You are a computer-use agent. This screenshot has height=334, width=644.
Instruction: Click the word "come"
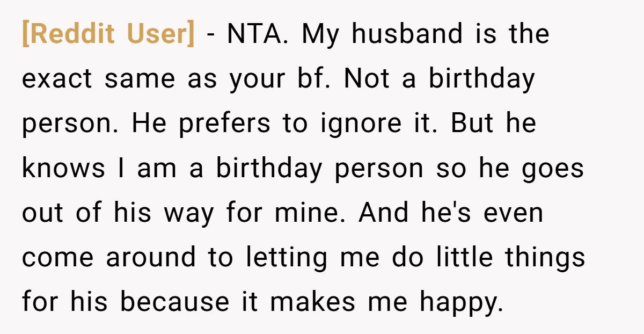(58, 258)
